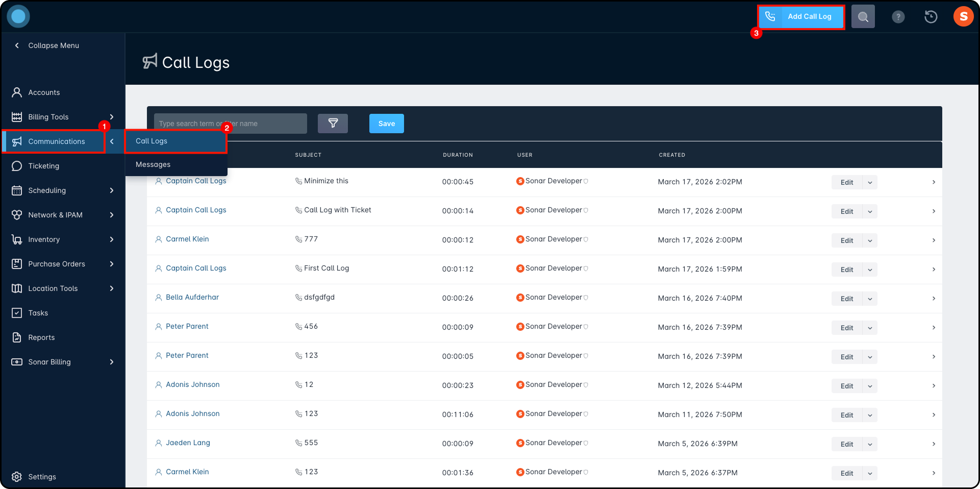Sort by the User column header
This screenshot has width=980, height=489.
point(524,155)
